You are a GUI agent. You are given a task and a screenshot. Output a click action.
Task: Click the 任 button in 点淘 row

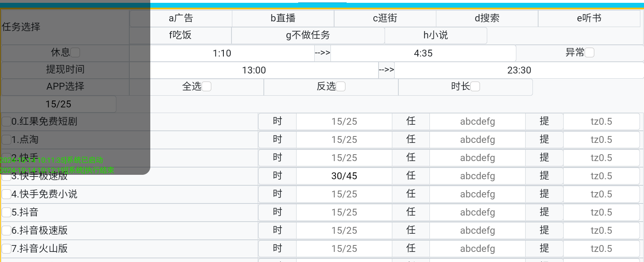coord(411,140)
